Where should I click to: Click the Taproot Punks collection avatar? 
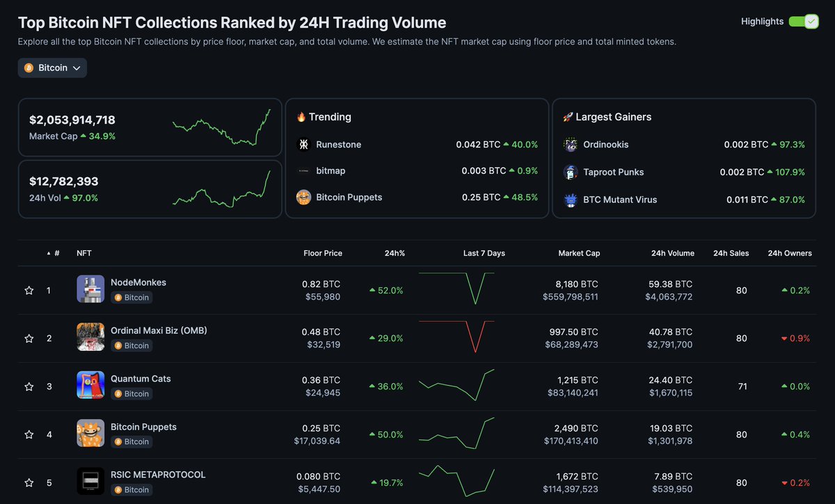571,172
